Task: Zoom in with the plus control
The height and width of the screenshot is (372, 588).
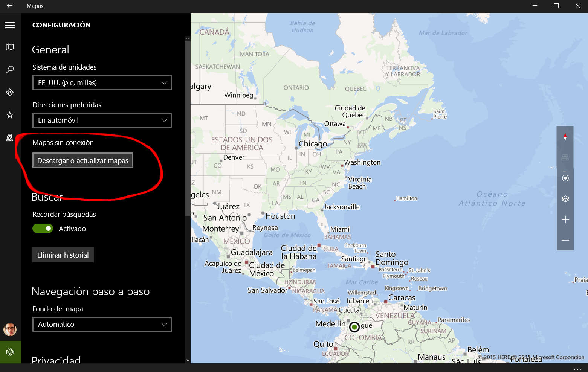Action: [x=565, y=220]
